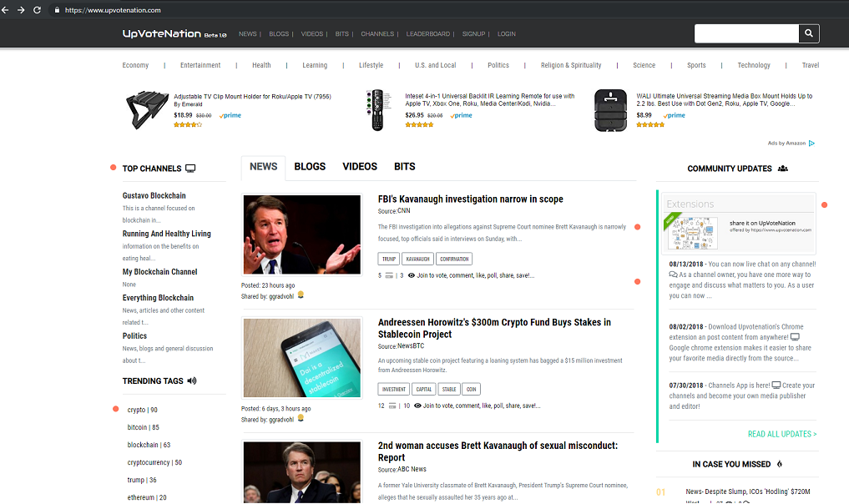Open CHANNELS in the top navigation
The width and height of the screenshot is (849, 504).
click(x=377, y=33)
